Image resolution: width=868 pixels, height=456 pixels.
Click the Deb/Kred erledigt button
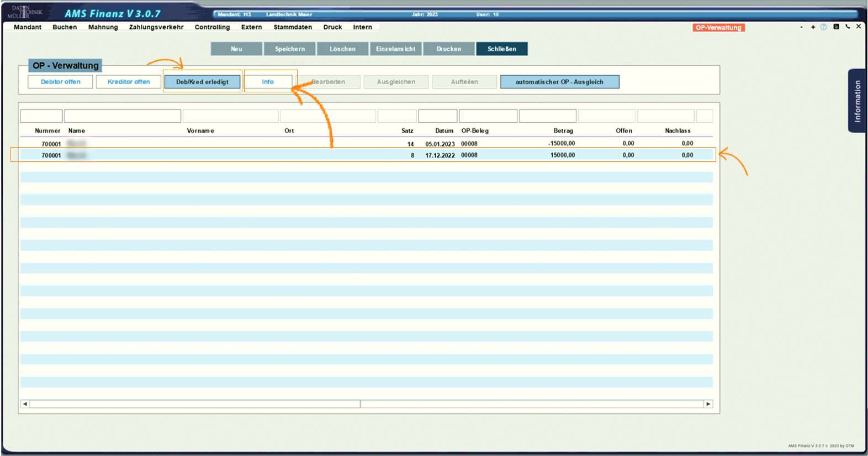202,82
